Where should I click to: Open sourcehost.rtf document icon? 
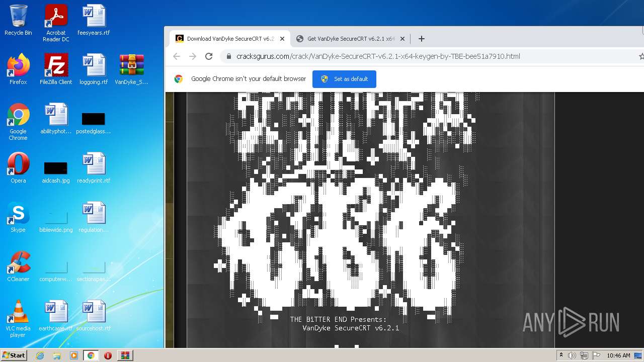(94, 316)
